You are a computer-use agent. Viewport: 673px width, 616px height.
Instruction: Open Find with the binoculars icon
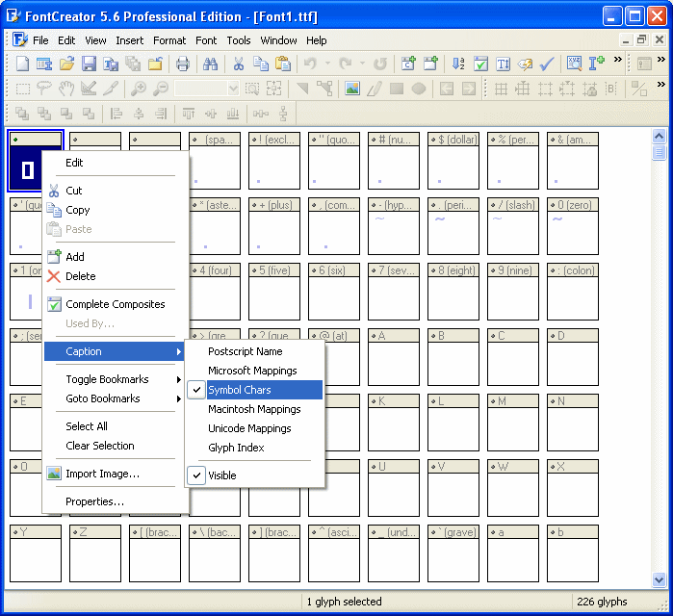click(210, 64)
